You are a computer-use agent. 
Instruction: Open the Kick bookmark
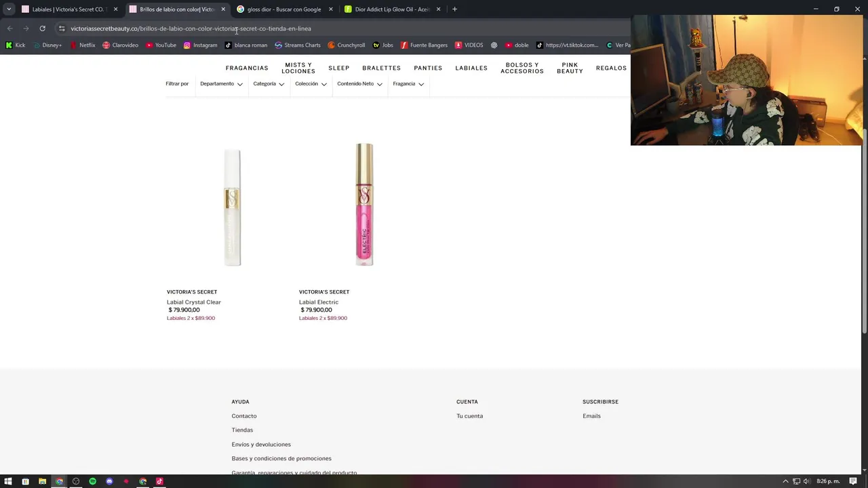[x=15, y=45]
